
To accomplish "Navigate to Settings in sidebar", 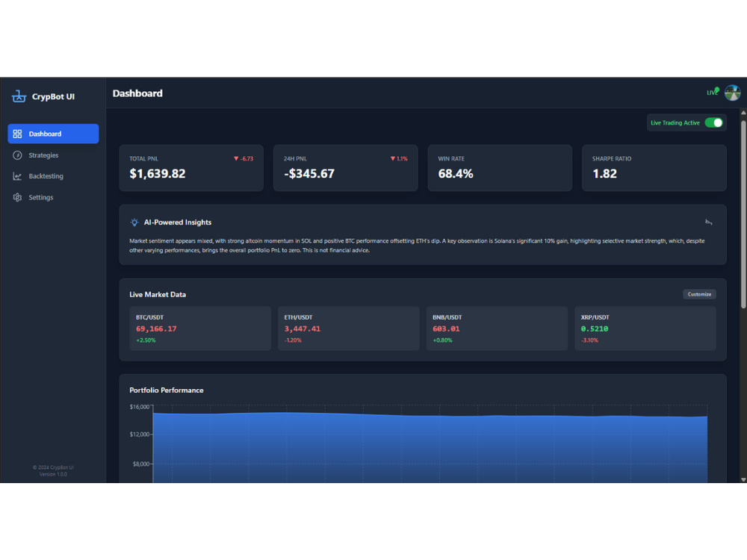I will [x=53, y=197].
